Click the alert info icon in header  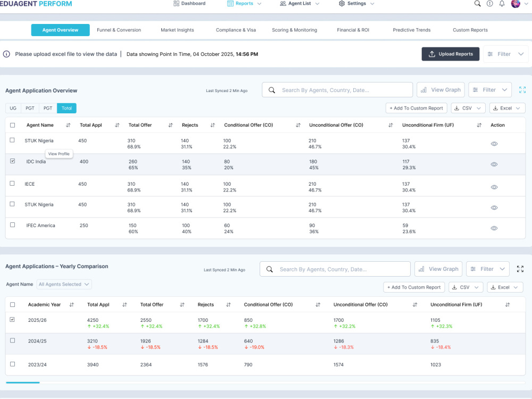tap(489, 4)
